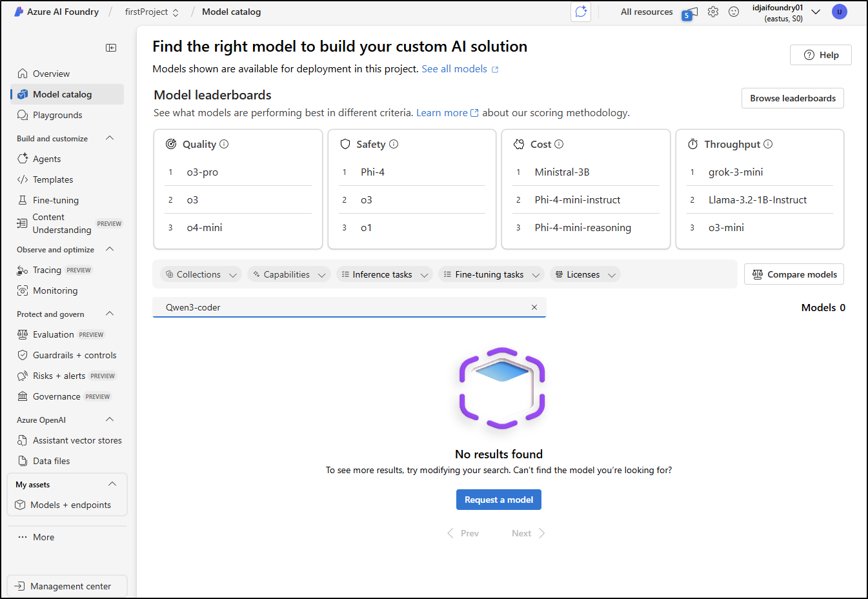
Task: Open the user avatar menu
Action: click(840, 12)
